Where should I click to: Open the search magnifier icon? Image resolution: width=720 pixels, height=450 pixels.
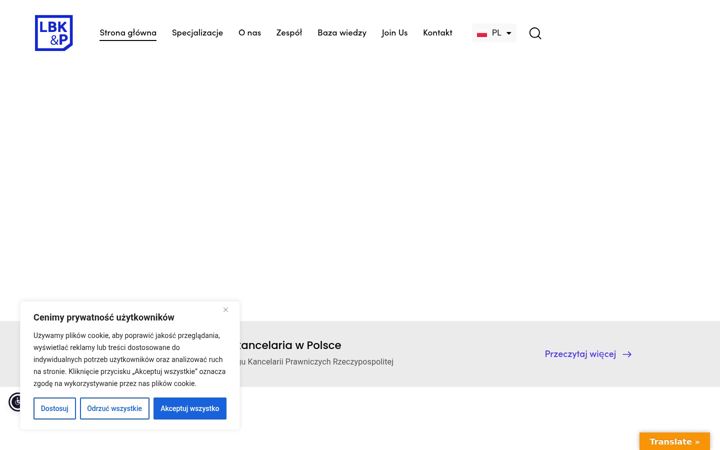pyautogui.click(x=535, y=33)
